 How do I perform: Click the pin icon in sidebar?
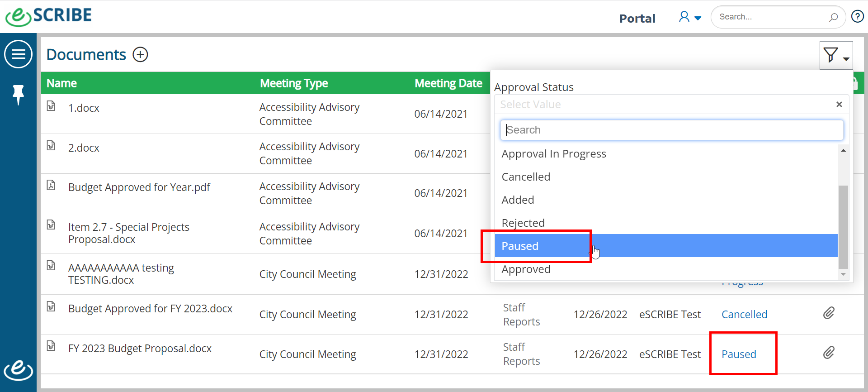click(18, 95)
